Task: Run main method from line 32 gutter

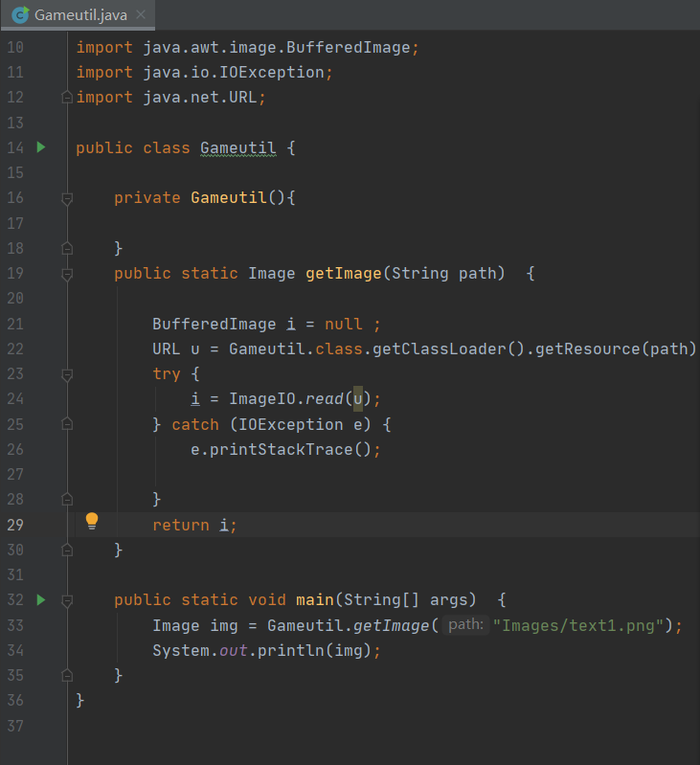Action: click(41, 600)
